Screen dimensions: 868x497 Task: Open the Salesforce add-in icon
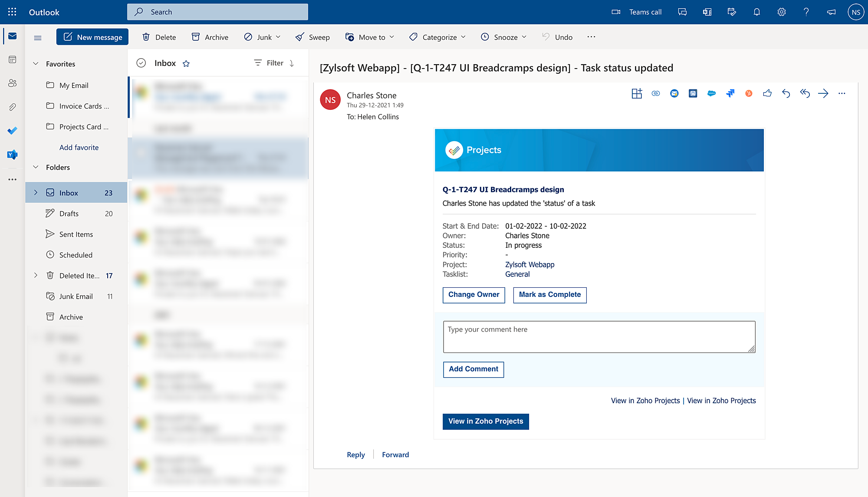pos(711,93)
